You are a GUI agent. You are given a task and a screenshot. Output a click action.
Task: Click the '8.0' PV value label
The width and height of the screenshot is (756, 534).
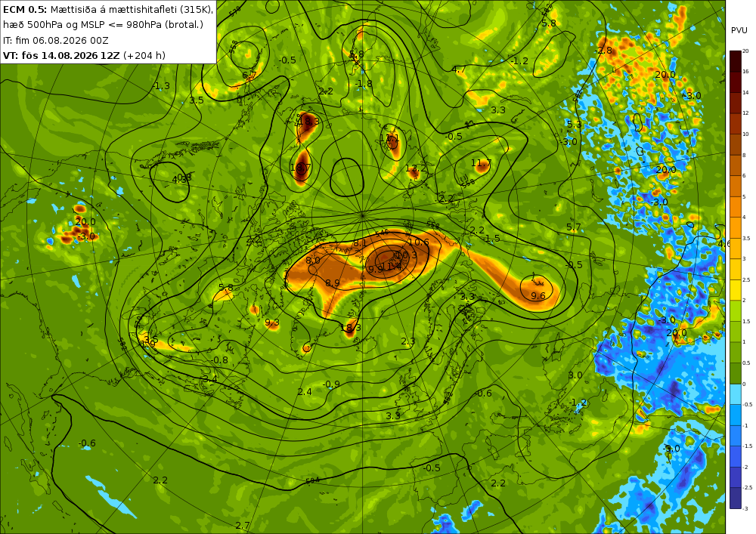coord(313,260)
